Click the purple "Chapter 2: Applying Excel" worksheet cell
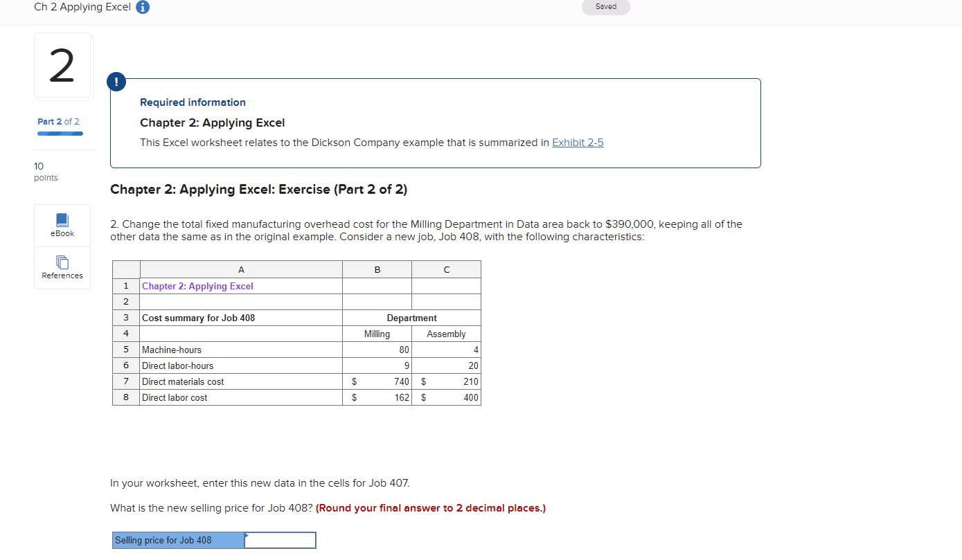 coord(197,286)
